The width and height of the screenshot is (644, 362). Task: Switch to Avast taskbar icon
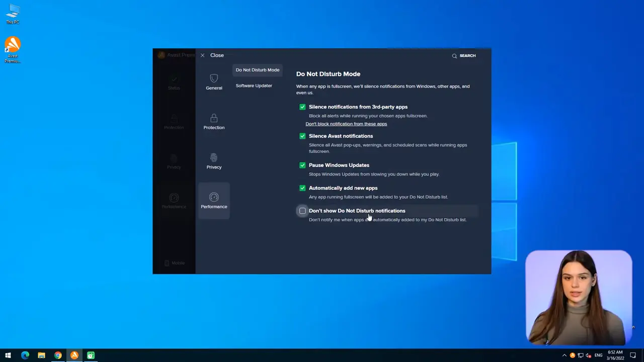74,355
